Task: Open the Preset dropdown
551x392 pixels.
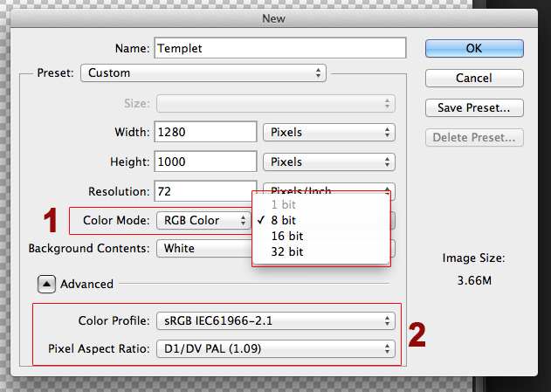Action: click(203, 73)
